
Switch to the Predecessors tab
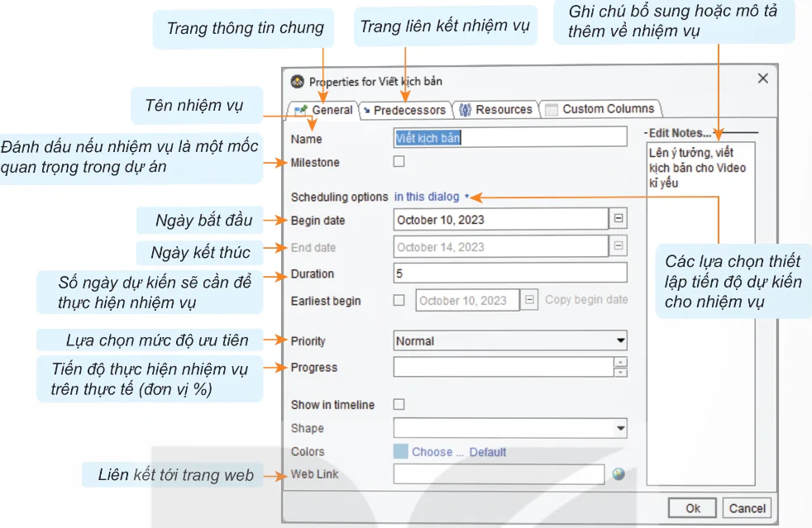[x=405, y=110]
